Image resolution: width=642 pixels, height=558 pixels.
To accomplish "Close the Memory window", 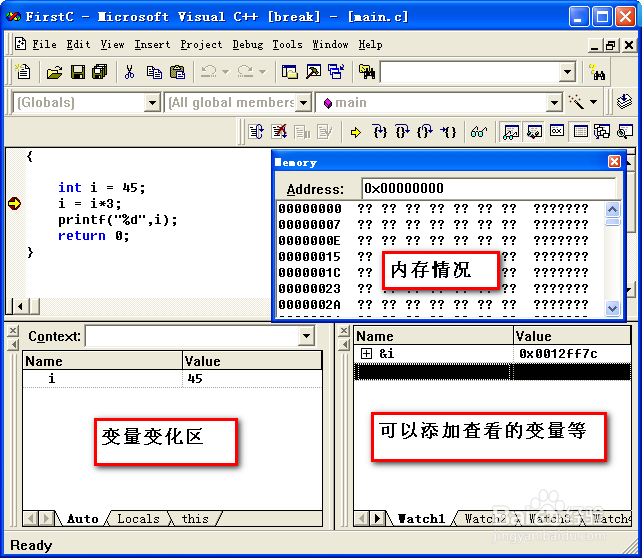I will [x=614, y=162].
